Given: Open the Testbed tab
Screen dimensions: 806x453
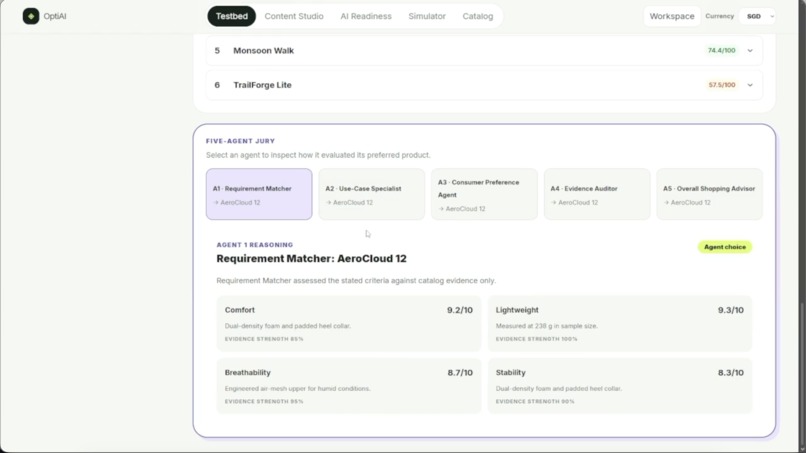Looking at the screenshot, I should point(231,16).
